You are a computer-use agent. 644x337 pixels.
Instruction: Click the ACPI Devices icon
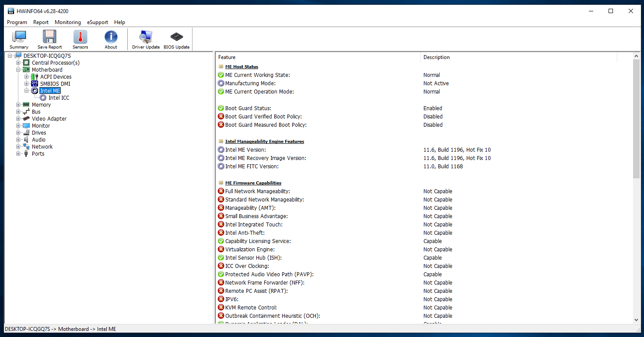click(x=35, y=77)
